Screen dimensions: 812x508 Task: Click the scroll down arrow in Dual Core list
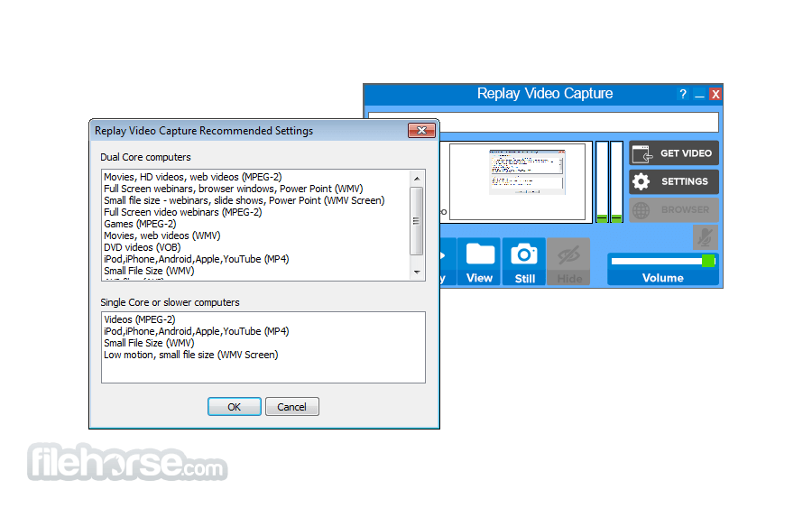pos(417,272)
